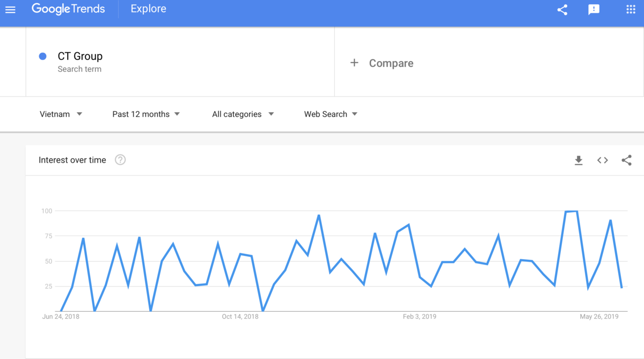Download the Interest over time CSV
Image resolution: width=644 pixels, height=359 pixels.
click(x=579, y=160)
